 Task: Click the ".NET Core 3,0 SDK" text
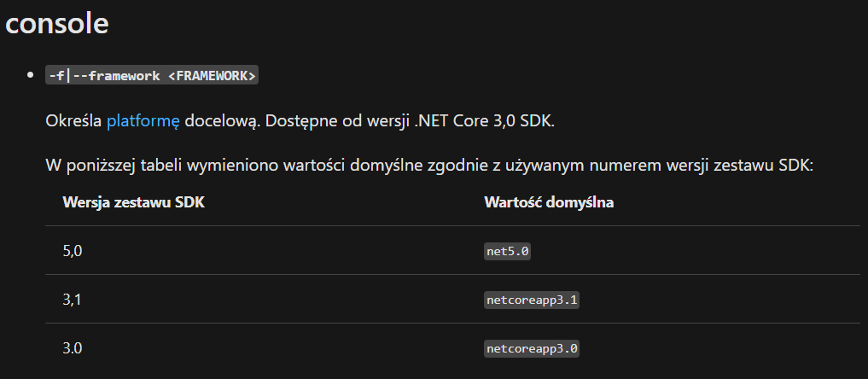(485, 121)
